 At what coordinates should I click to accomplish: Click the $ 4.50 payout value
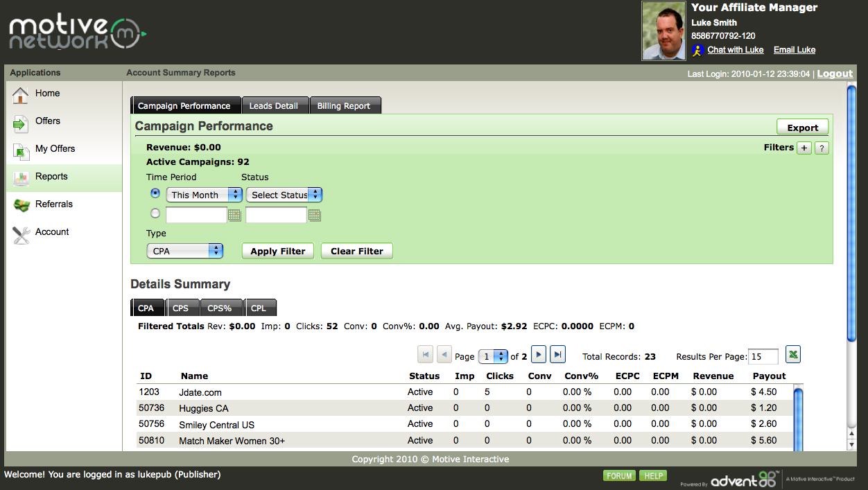click(x=764, y=392)
